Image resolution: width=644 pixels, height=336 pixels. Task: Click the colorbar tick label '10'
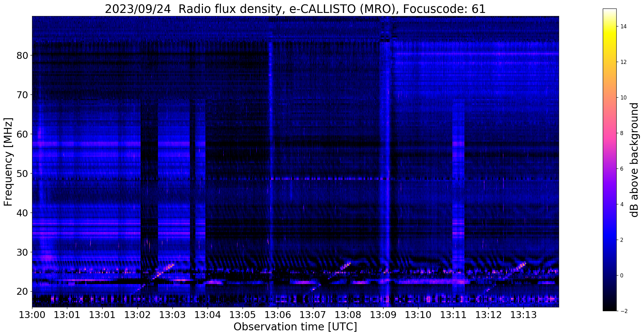coord(623,98)
